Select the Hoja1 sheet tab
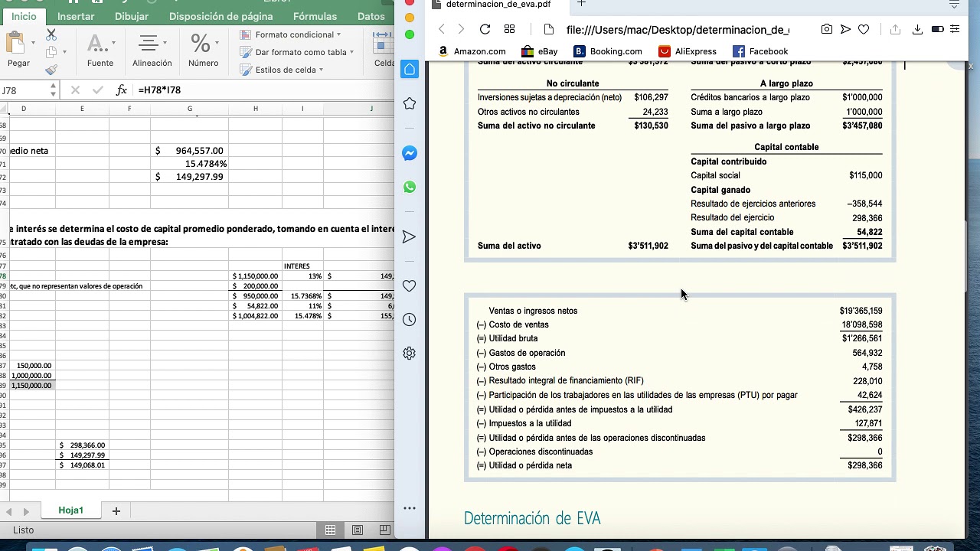The height and width of the screenshot is (551, 980). pyautogui.click(x=70, y=510)
